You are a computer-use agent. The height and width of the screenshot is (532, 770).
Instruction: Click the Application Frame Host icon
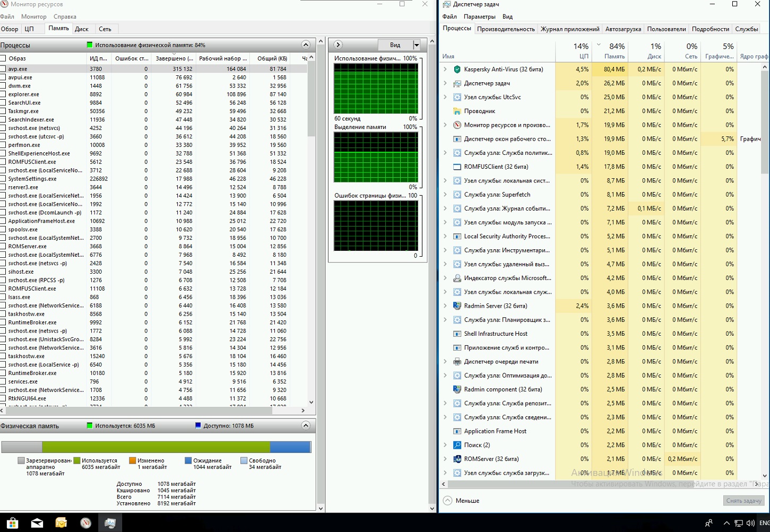[457, 431]
